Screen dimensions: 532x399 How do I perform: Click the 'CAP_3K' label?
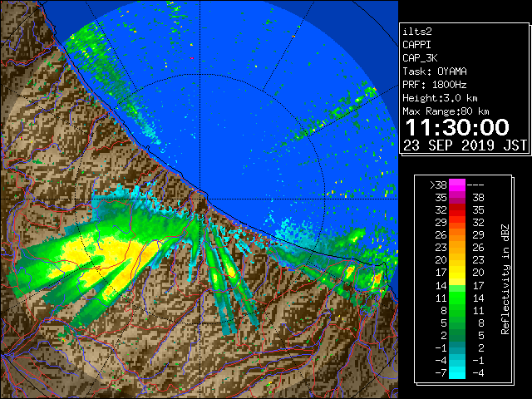pos(420,58)
